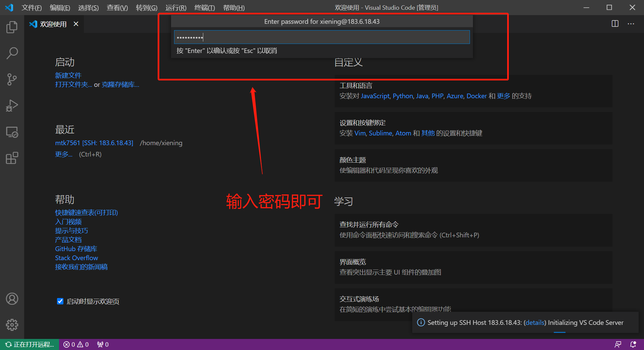The width and height of the screenshot is (644, 350).
Task: Click the remote status indicator 正在打开远程
Action: tap(30, 344)
